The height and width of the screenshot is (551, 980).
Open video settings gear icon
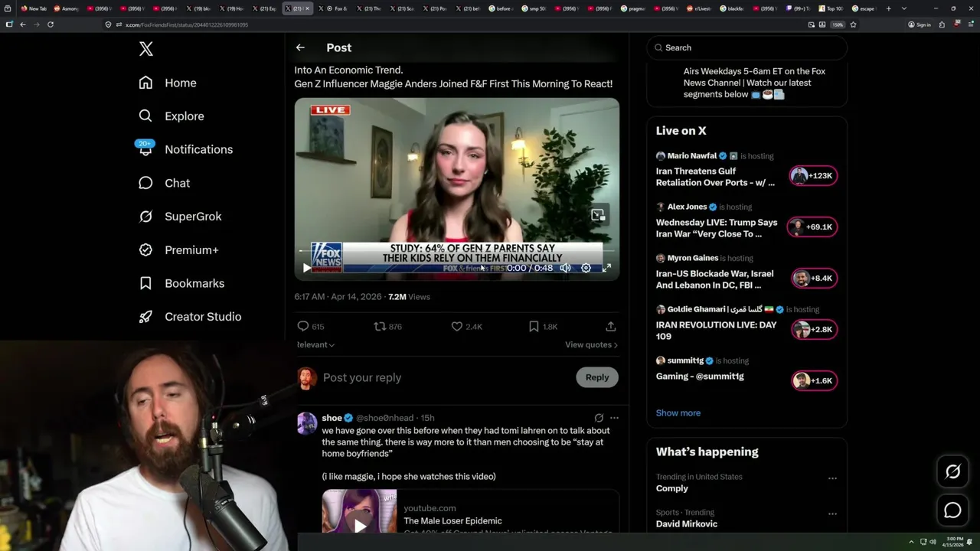click(x=586, y=268)
